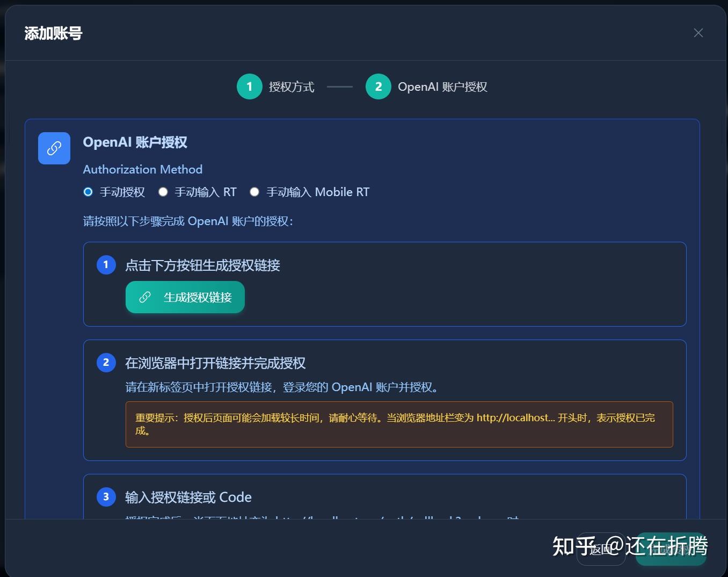Click the 添加账号 dialog title
Image resolution: width=728 pixels, height=577 pixels.
54,33
